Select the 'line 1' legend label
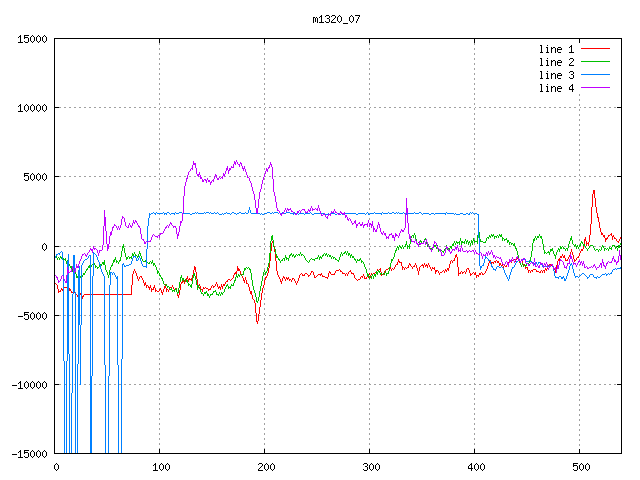 (x=557, y=49)
